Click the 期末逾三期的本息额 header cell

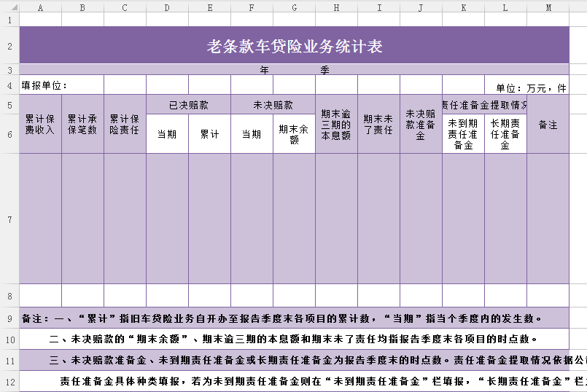point(336,125)
